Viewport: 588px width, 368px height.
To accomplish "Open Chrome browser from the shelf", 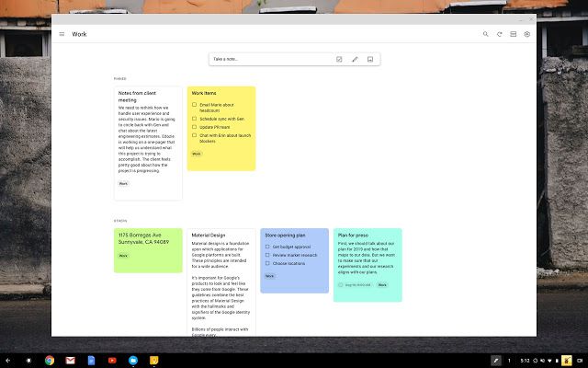I will coord(50,359).
